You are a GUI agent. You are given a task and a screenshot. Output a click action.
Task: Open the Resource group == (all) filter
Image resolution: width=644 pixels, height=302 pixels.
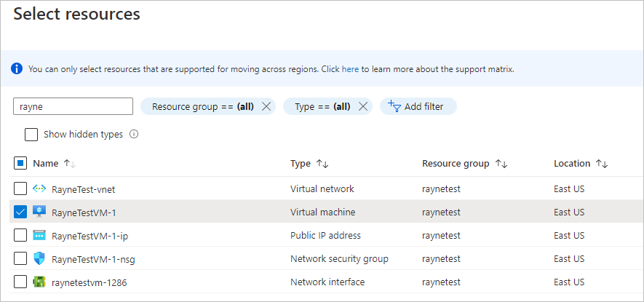202,106
